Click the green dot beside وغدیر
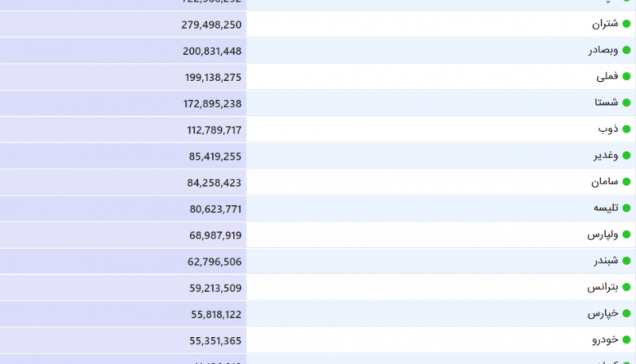The image size is (636, 364). pyautogui.click(x=626, y=156)
